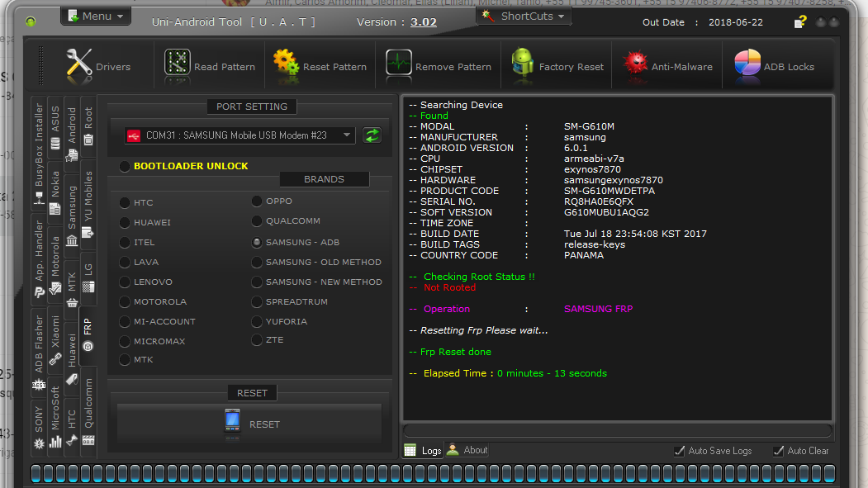Expand the COM port selection combo box
The width and height of the screenshot is (868, 488).
click(240, 135)
